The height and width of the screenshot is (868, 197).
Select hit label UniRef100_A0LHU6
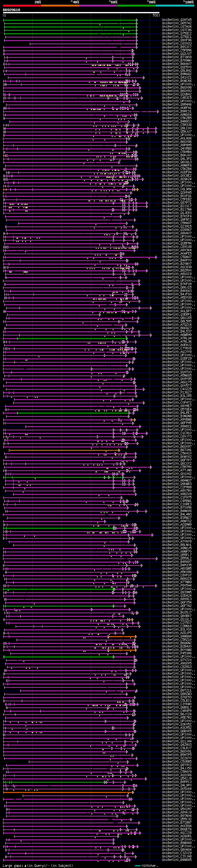(x=177, y=138)
